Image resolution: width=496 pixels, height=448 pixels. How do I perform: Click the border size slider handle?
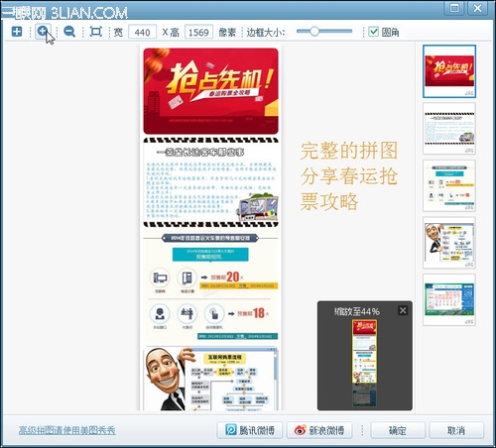[x=314, y=32]
